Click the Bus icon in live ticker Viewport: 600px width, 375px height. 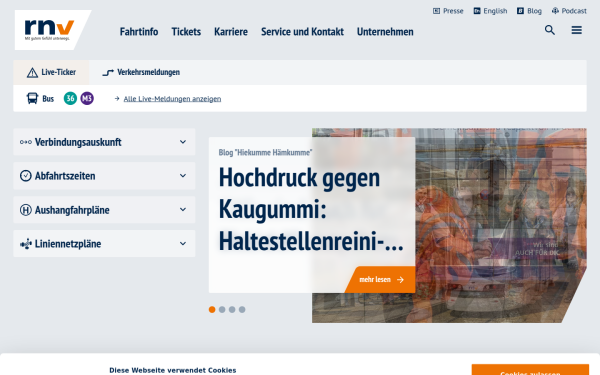click(32, 98)
